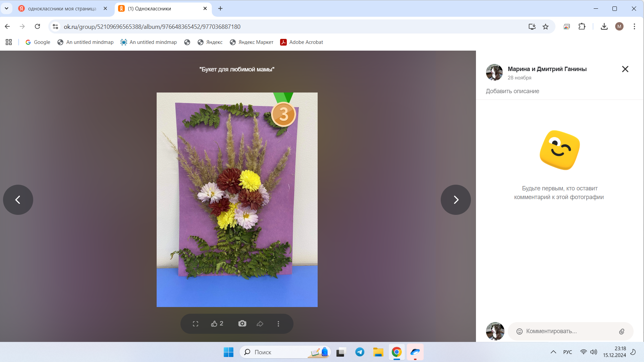Install app icon in address bar

(x=532, y=26)
